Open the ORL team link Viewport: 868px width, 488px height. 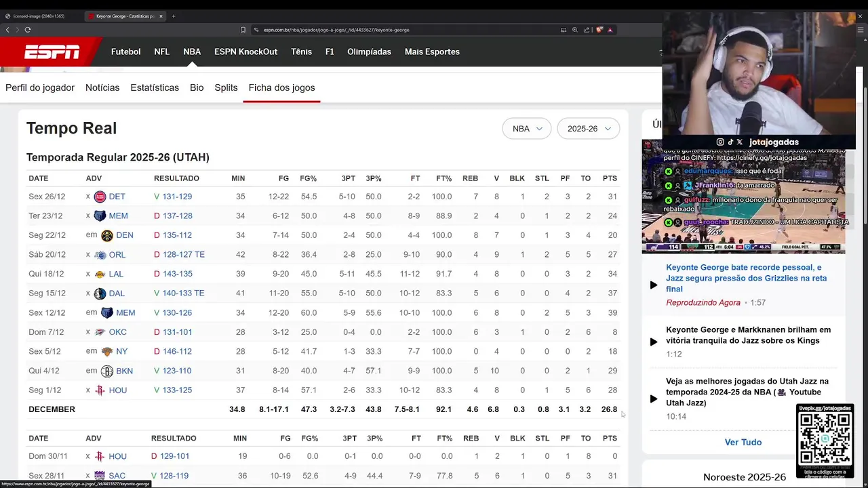(117, 255)
